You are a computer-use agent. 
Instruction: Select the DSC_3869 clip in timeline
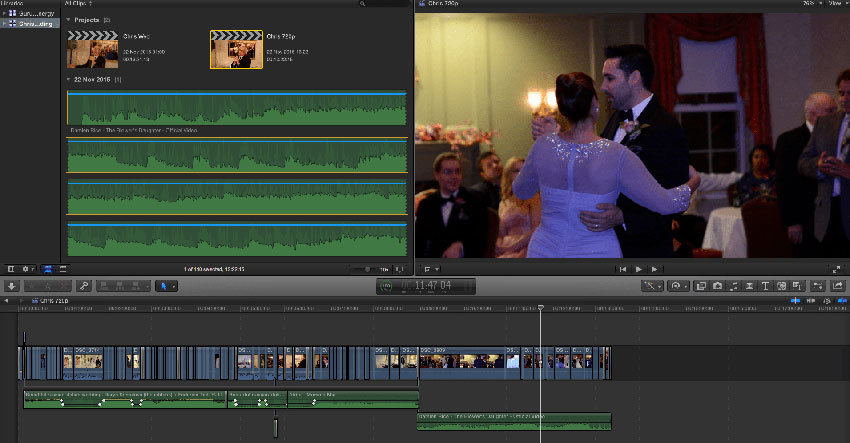pos(462,362)
